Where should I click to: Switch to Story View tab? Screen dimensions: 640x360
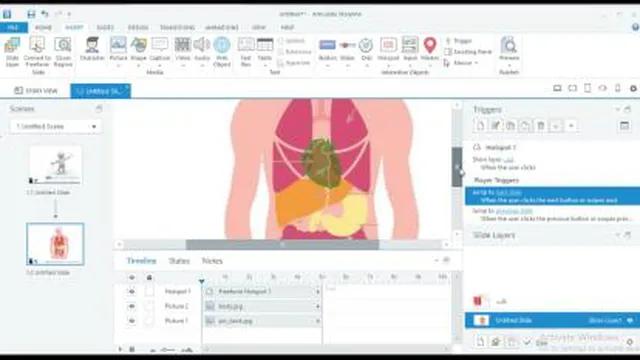pos(36,91)
